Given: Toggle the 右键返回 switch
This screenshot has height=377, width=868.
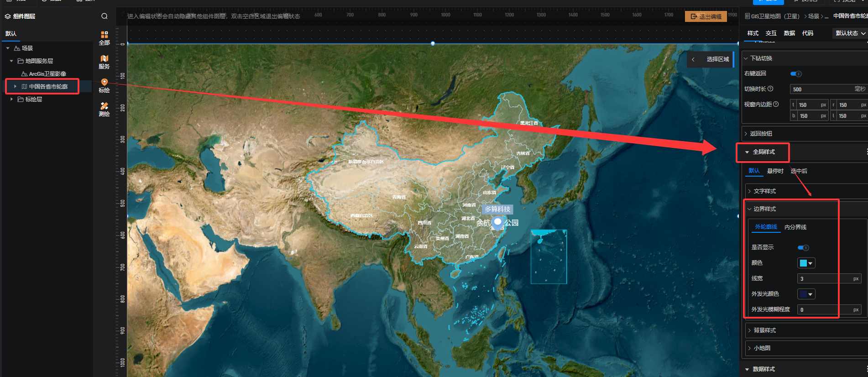Looking at the screenshot, I should click(x=796, y=74).
